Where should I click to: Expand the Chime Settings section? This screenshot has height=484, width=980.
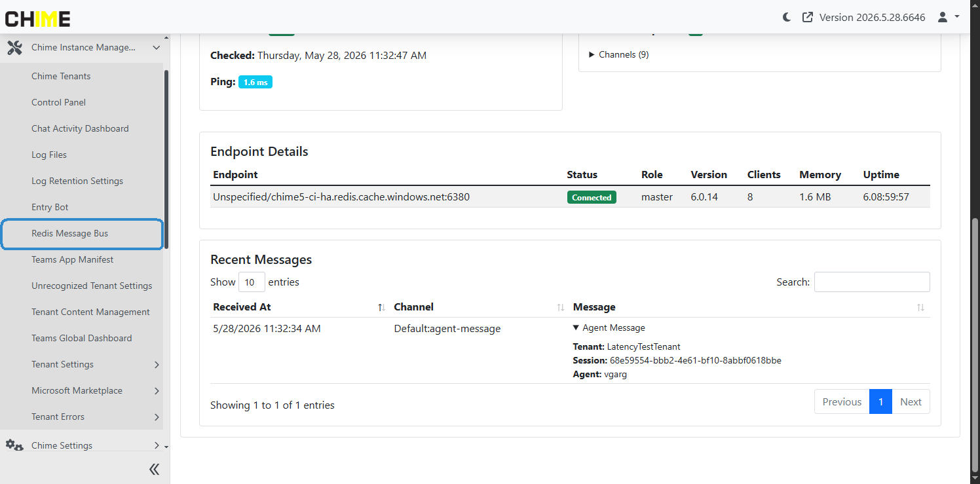coord(157,445)
